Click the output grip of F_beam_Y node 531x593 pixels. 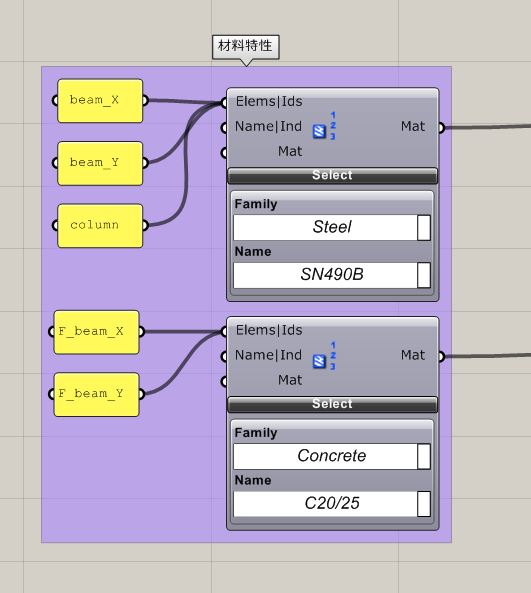[141, 394]
